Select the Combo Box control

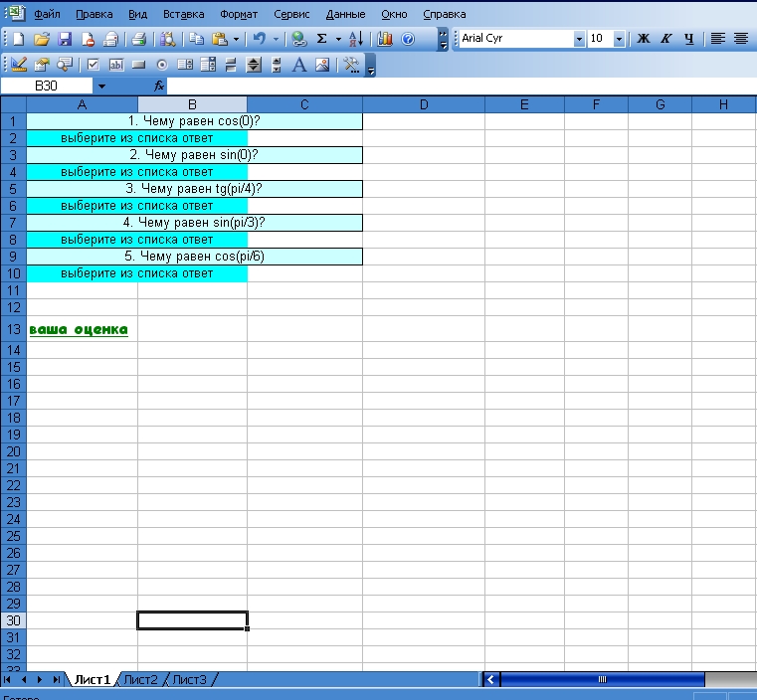click(x=208, y=65)
